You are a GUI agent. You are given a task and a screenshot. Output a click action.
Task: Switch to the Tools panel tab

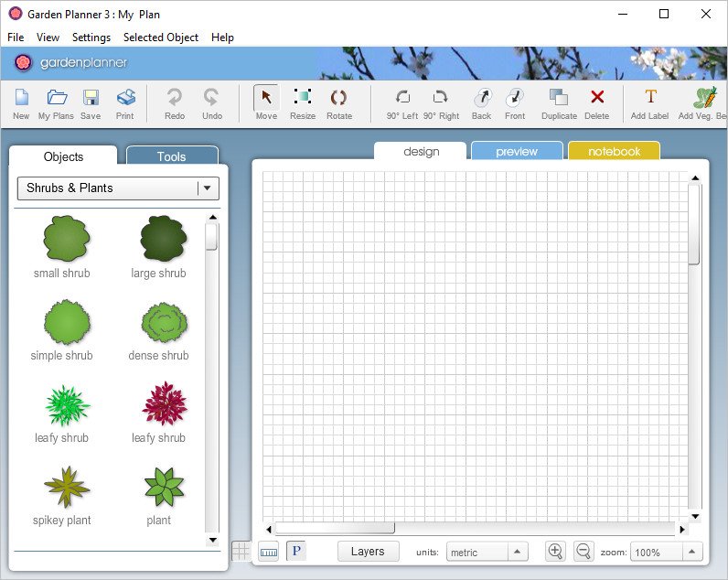(x=172, y=156)
